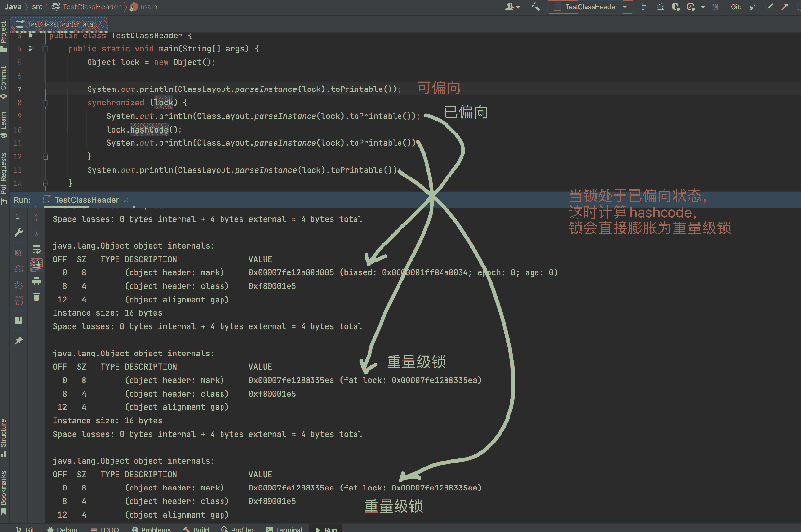Click the Stop button in top toolbar
Image resolution: width=801 pixels, height=532 pixels.
point(715,7)
